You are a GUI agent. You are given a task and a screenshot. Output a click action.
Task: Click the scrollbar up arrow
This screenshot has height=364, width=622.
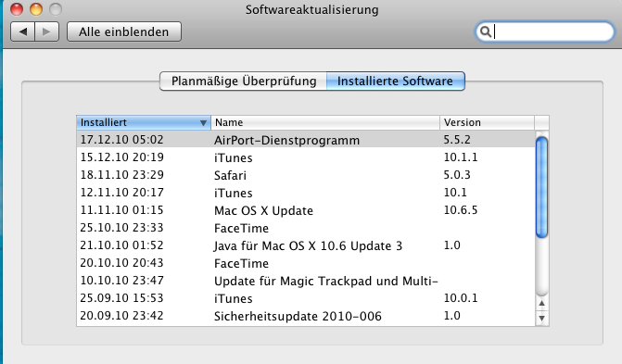[x=542, y=304]
